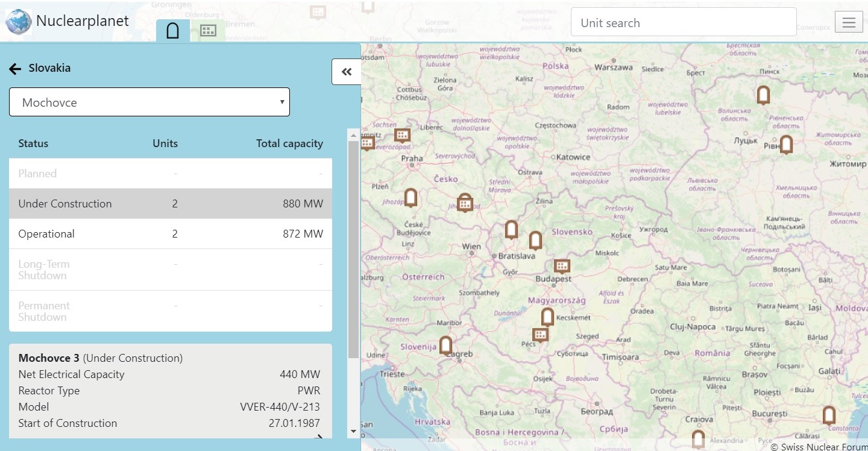Click the Nuclearplanet globe logo

pyautogui.click(x=19, y=22)
